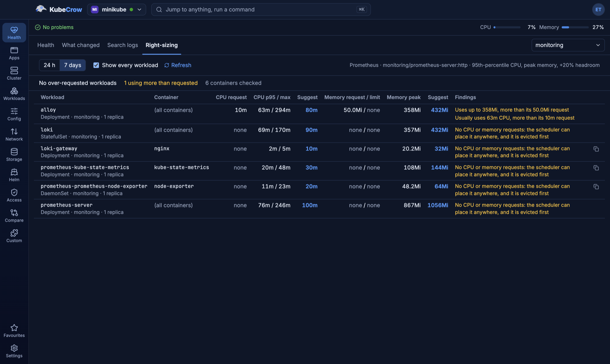Open Favourites in the sidebar
This screenshot has width=610, height=364.
tap(14, 331)
